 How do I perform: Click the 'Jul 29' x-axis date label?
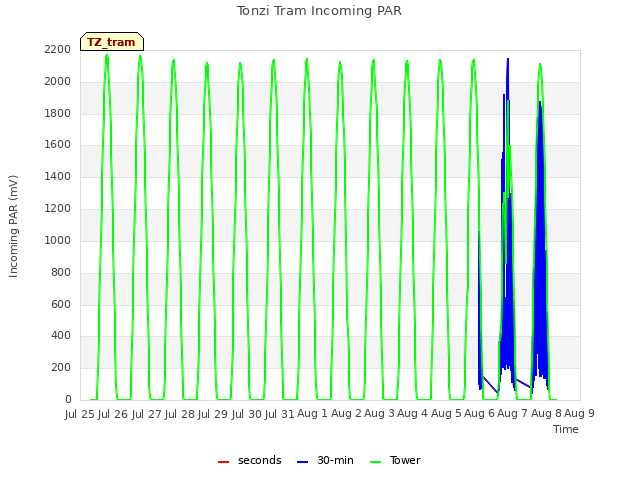tap(213, 414)
